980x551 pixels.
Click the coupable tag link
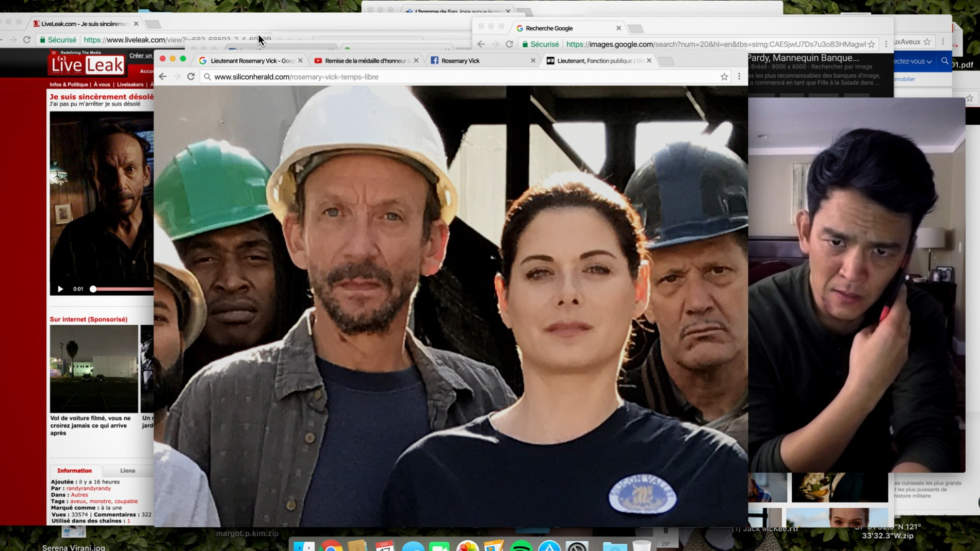pyautogui.click(x=126, y=501)
